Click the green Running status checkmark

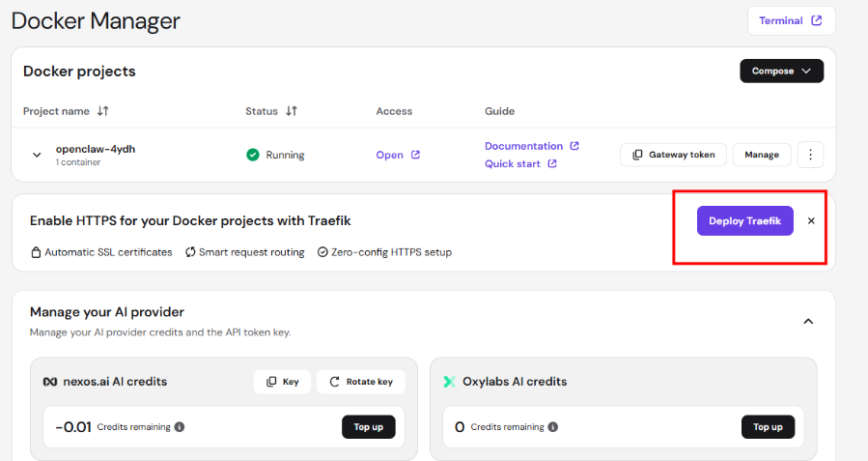[x=253, y=155]
